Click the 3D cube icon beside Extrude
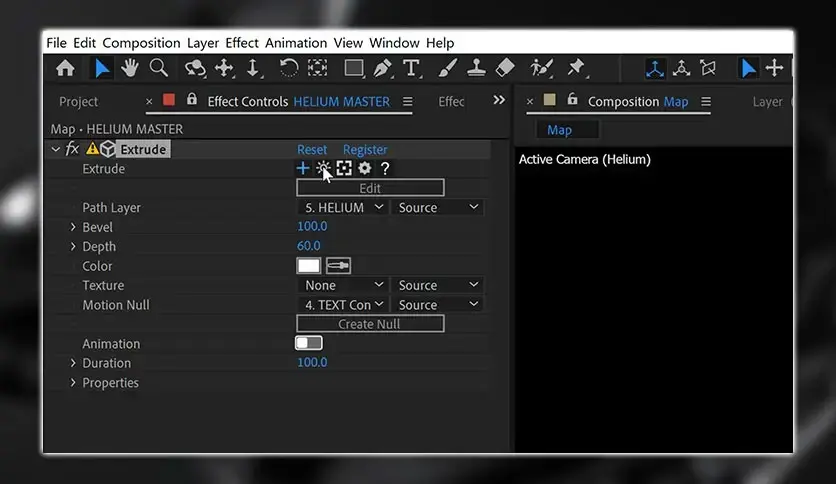 point(108,149)
